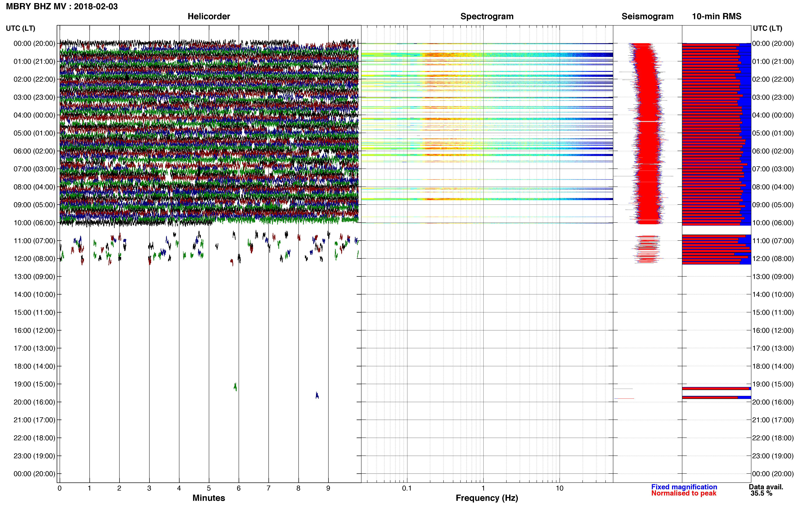Select left time label '07:00 (03:00)'
Viewport: 812px width, 508px height.
click(x=34, y=169)
